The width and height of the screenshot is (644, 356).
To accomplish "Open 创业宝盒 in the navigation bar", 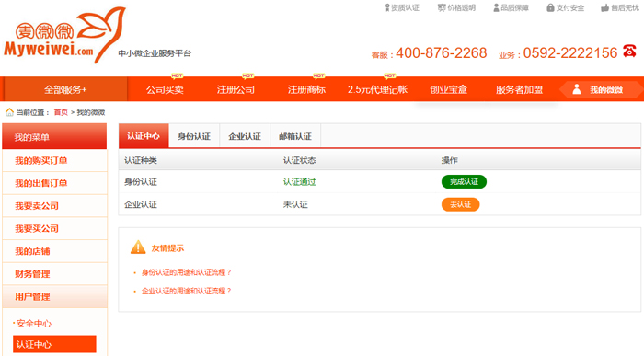I will [449, 89].
